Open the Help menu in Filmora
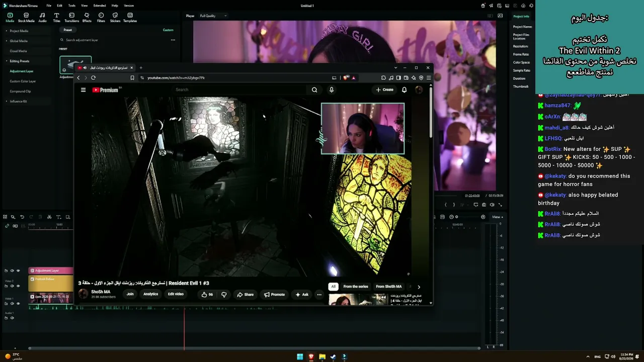Viewport: 644px width, 362px height. click(x=115, y=6)
